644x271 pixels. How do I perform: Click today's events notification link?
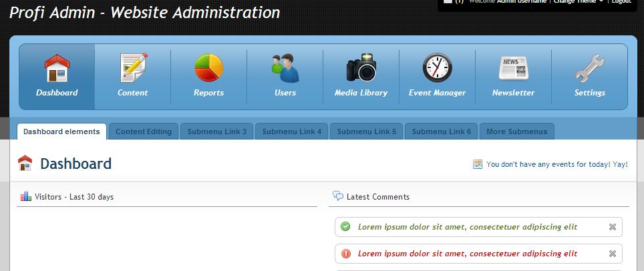tap(556, 164)
